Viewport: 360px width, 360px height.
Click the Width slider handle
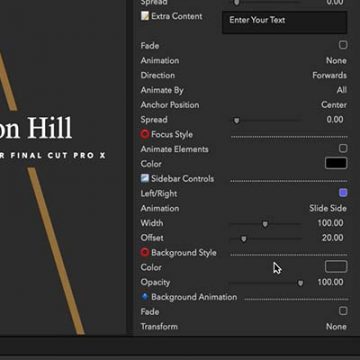click(x=265, y=224)
